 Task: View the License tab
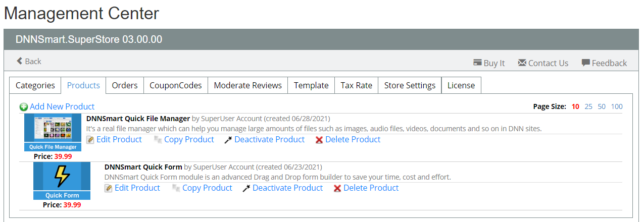pyautogui.click(x=461, y=85)
